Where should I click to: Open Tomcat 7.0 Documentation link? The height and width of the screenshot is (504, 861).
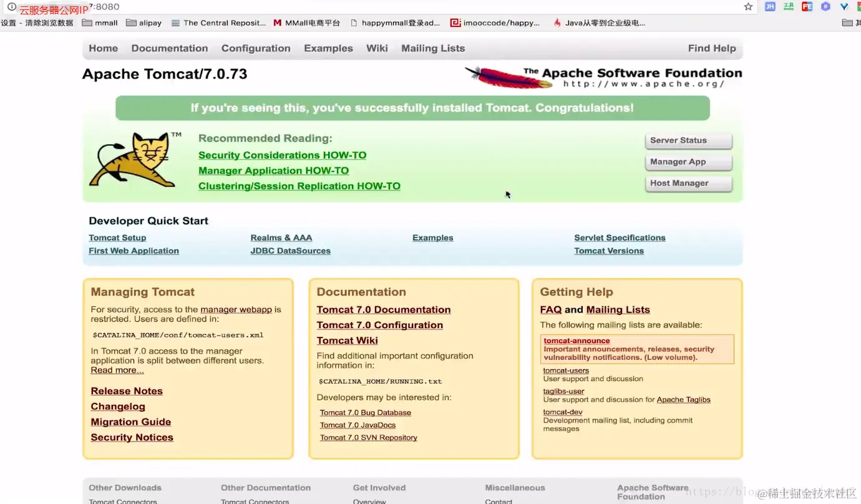coord(384,310)
